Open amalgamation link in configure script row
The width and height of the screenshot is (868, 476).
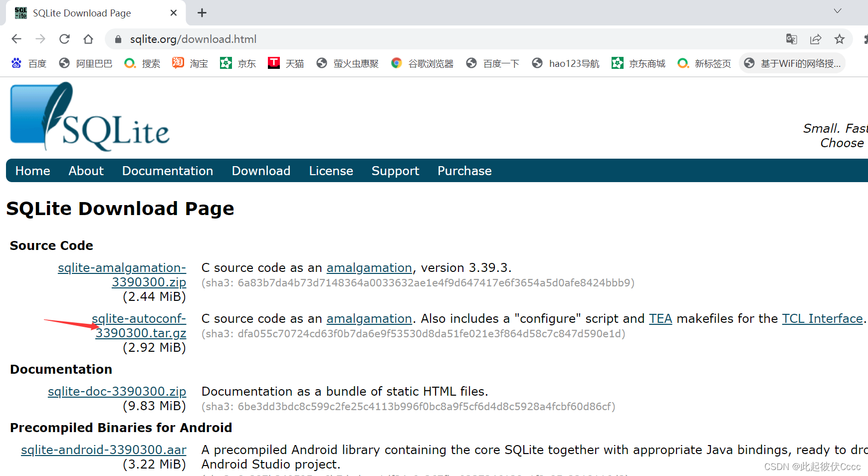pos(369,319)
